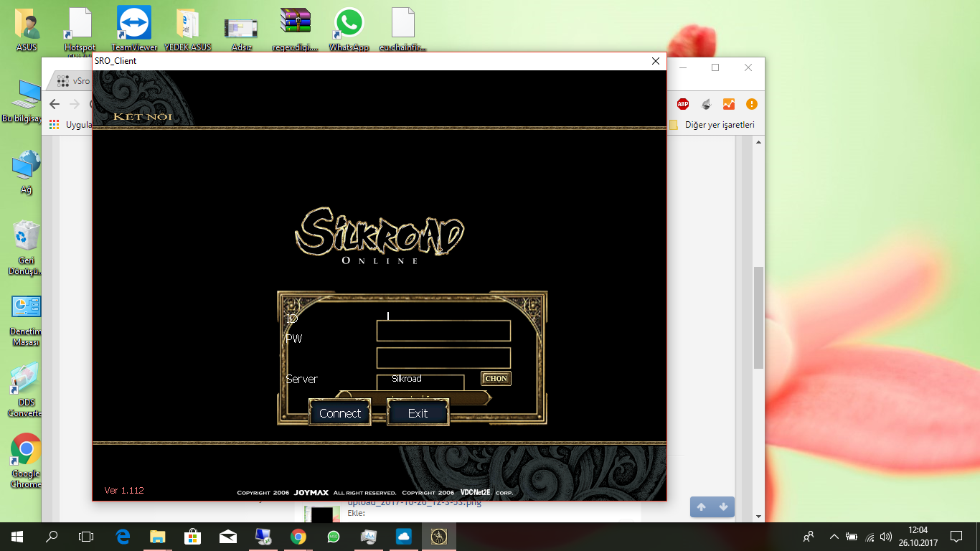
Task: Click scrollbar up arrow in Chrome
Action: point(758,141)
